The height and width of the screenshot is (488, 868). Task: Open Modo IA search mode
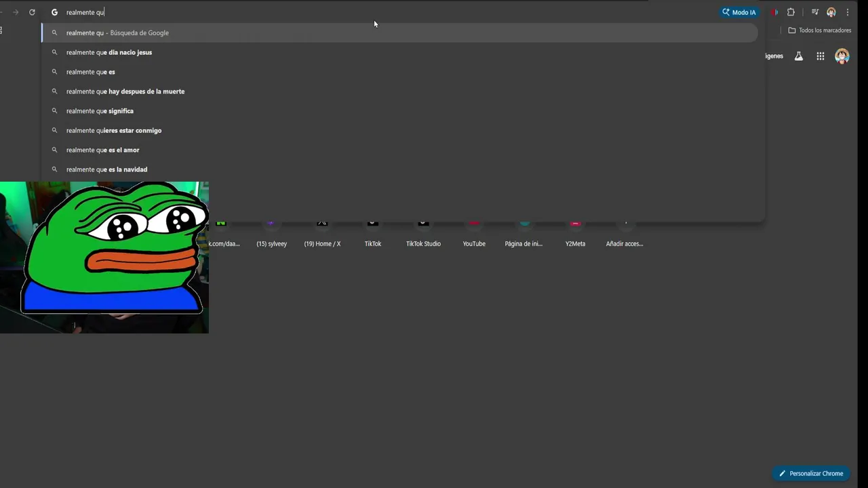(x=739, y=12)
